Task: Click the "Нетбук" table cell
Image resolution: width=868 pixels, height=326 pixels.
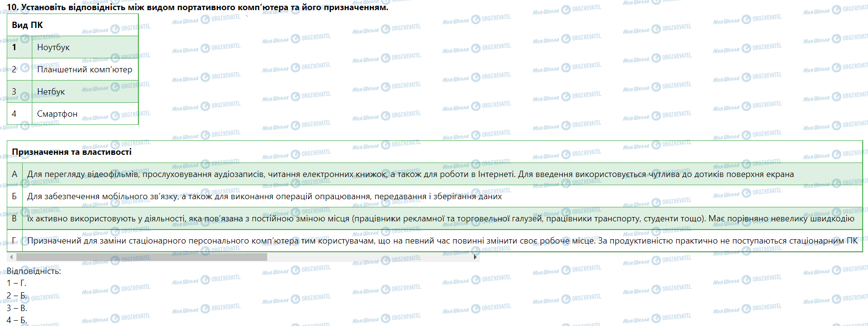Action: (51, 92)
